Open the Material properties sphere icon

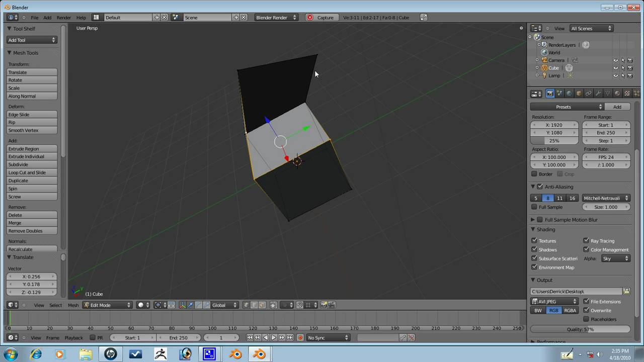(x=617, y=94)
